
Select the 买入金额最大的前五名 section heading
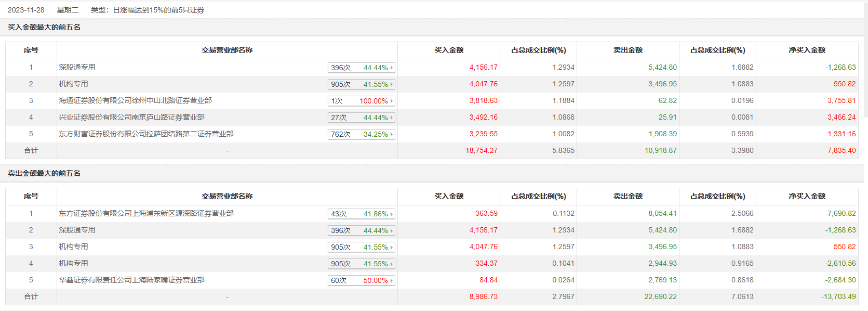(x=44, y=27)
